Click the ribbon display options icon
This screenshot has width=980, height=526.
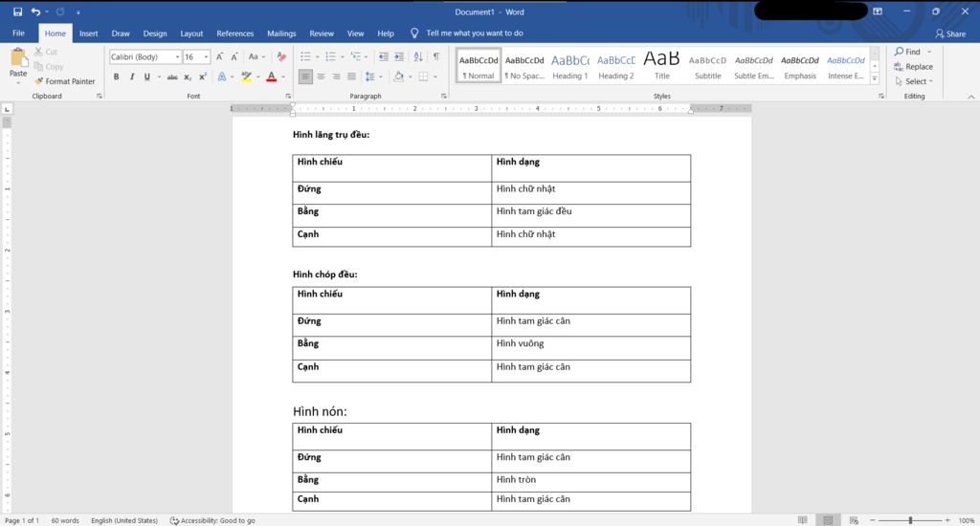tap(878, 11)
